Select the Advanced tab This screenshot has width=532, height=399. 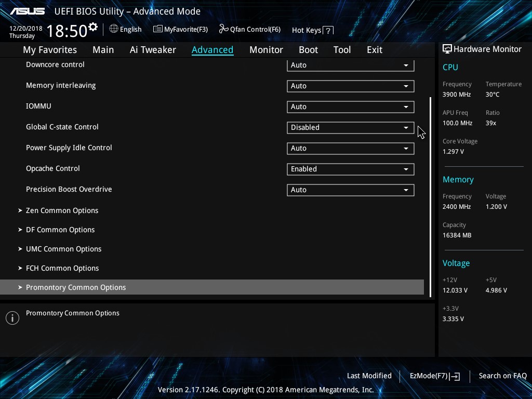(x=212, y=50)
